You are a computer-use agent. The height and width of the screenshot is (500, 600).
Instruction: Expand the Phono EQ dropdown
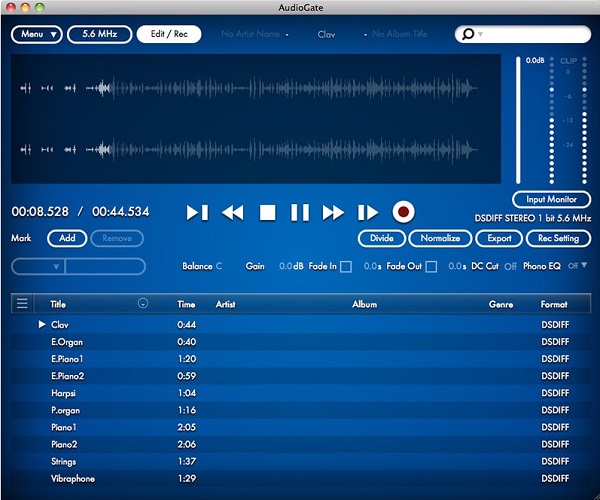577,267
